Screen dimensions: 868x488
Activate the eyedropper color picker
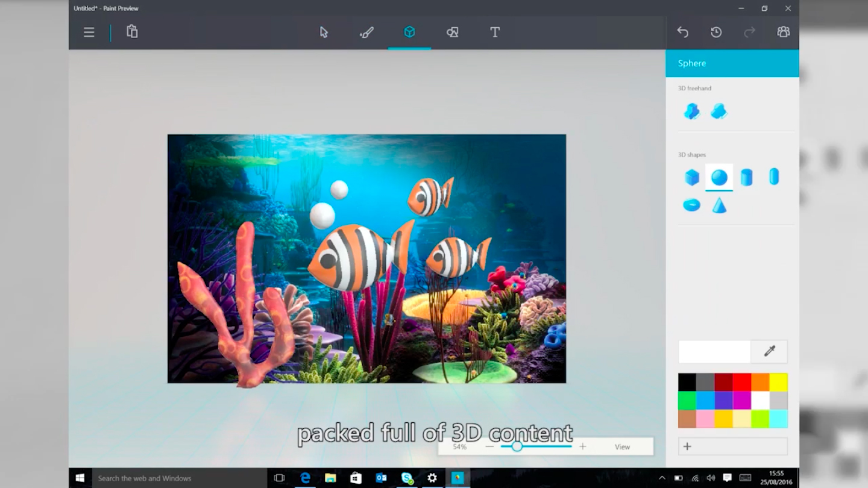point(769,352)
